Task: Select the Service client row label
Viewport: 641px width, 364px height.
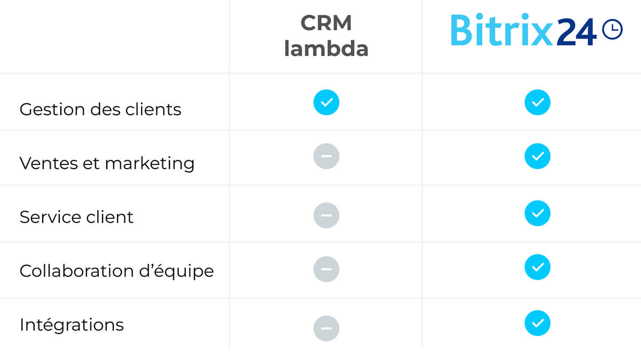Action: click(x=76, y=217)
